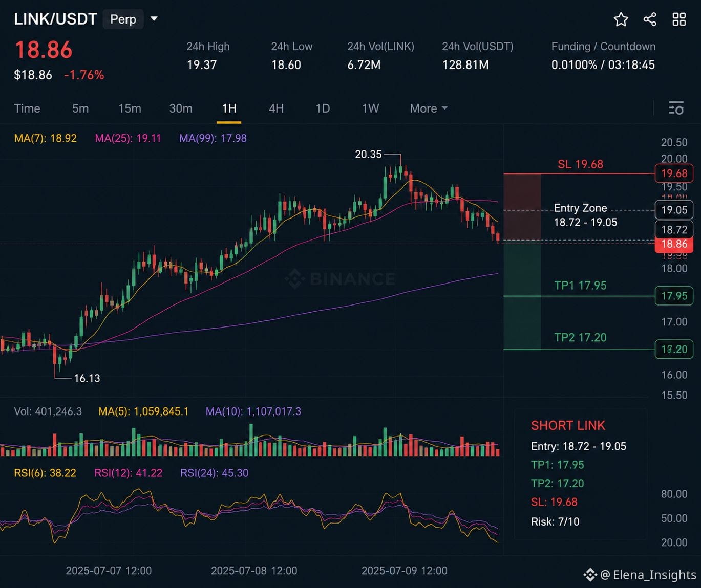
Task: Click the LINK/USDT pair title
Action: point(55,19)
